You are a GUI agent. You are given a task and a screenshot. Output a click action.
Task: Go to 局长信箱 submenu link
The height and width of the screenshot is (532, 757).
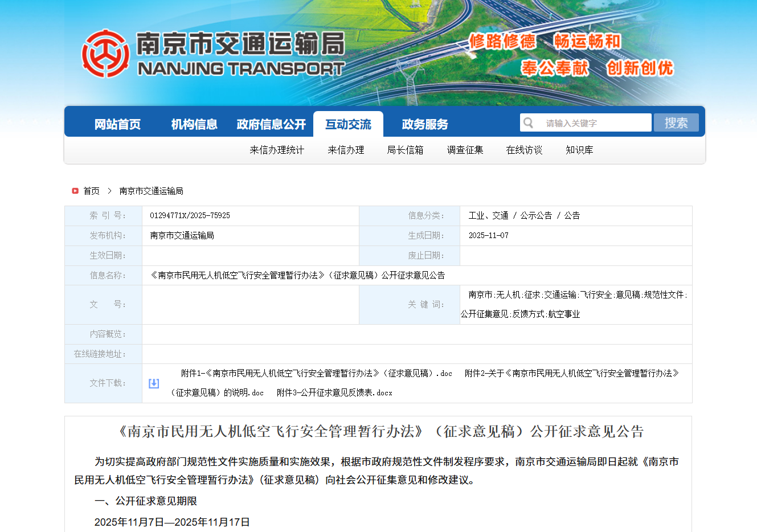coord(405,150)
